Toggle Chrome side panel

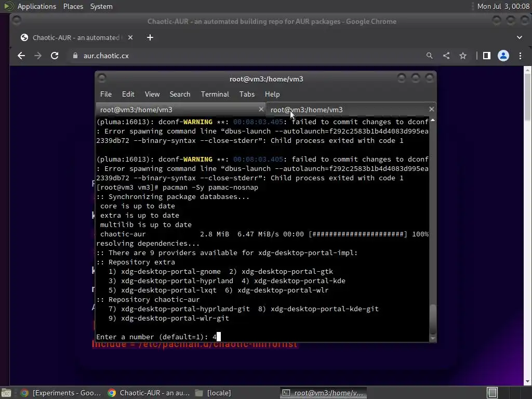486,56
